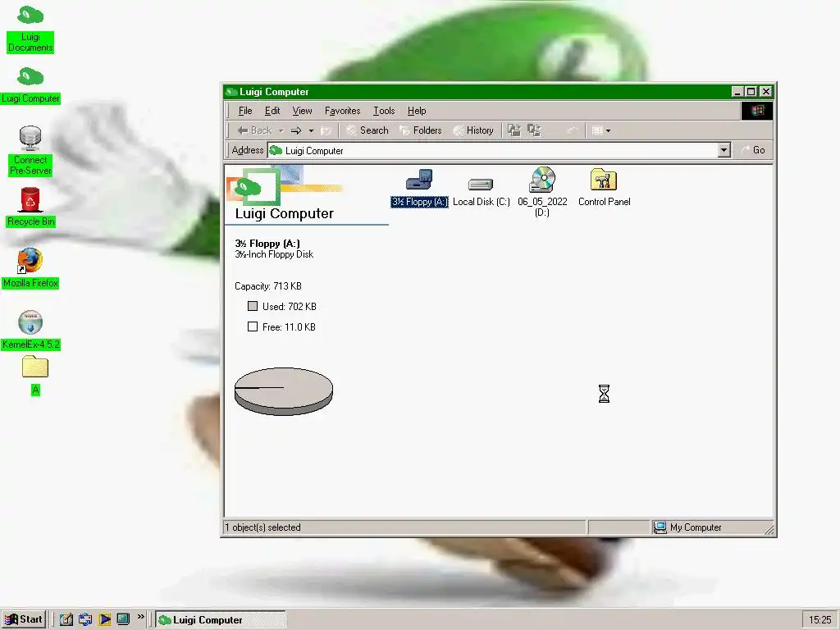The width and height of the screenshot is (840, 630).
Task: Select the Recycle Bin desktop icon
Action: [30, 208]
